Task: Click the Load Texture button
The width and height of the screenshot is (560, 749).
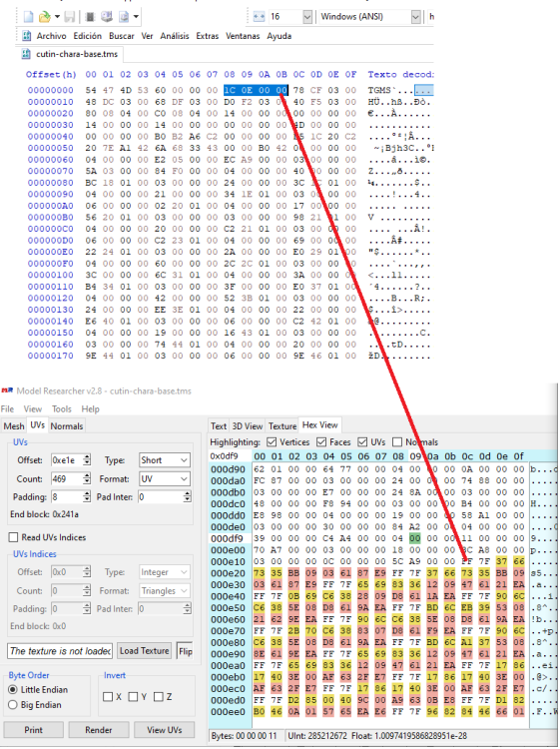Action: tap(144, 650)
